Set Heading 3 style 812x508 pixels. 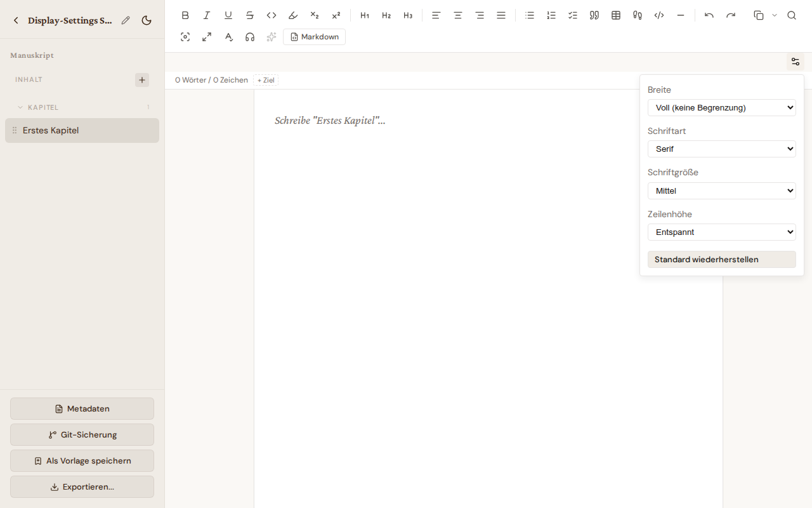408,15
